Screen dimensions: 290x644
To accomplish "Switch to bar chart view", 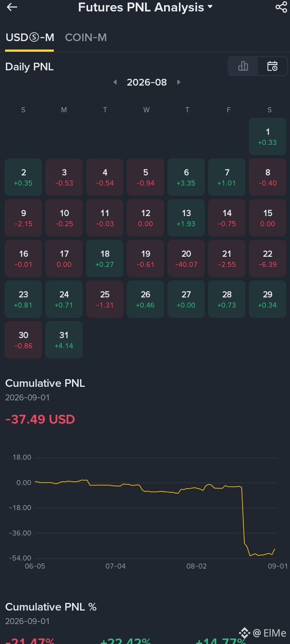I will tap(243, 66).
